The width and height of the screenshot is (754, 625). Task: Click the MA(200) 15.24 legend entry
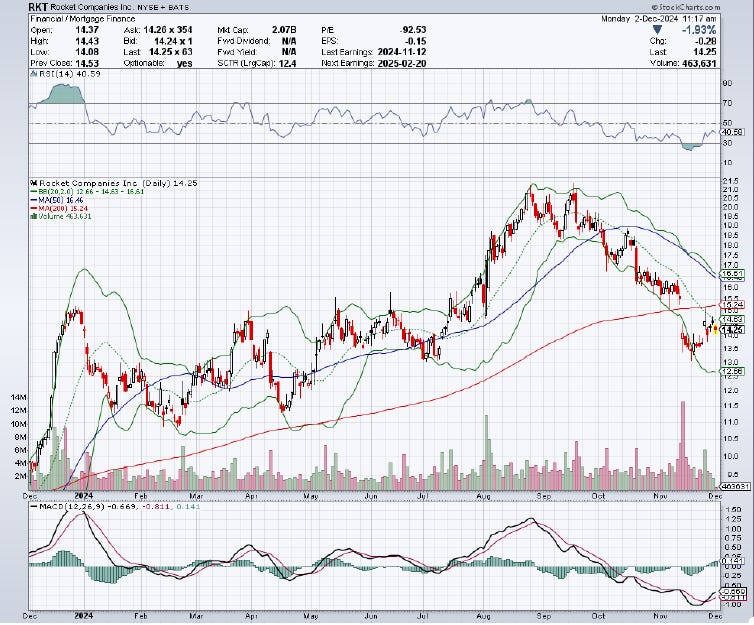(61, 208)
